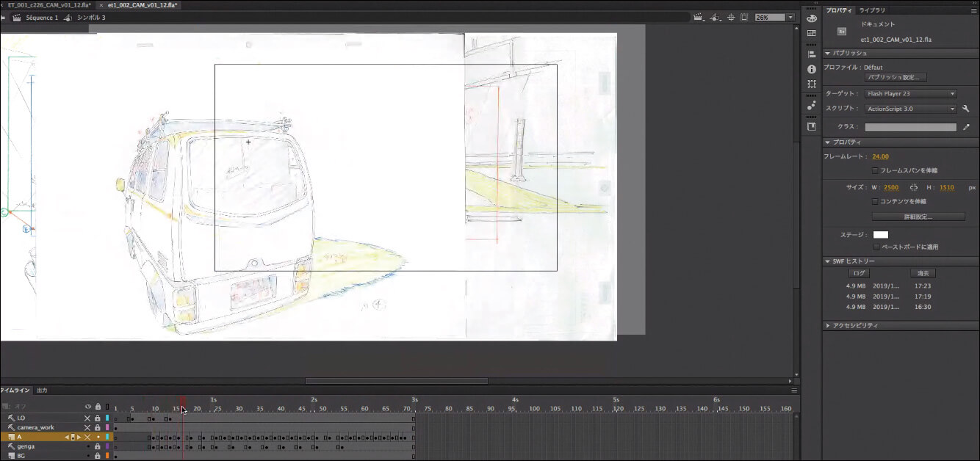Check the ペーストボードに適用 checkbox
The image size is (980, 461).
pyautogui.click(x=876, y=247)
